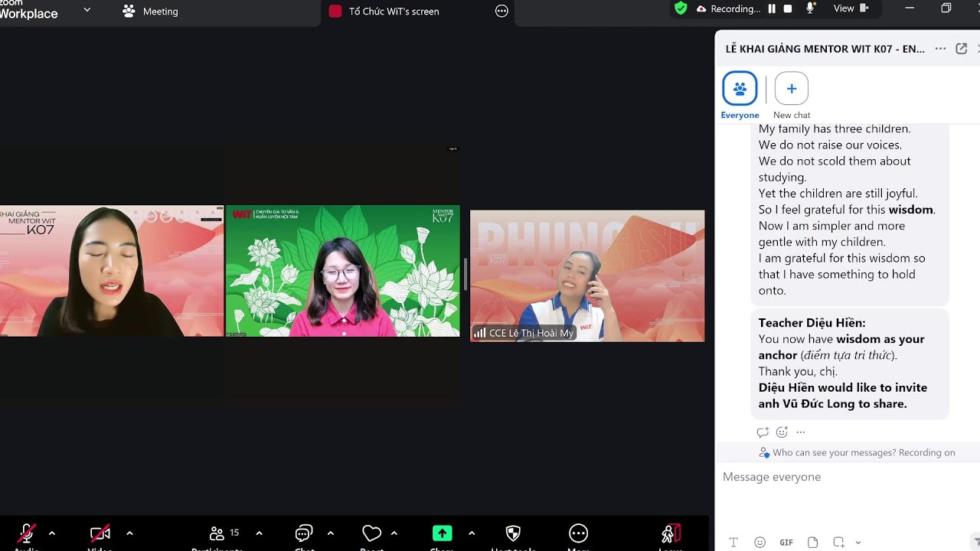Open the text formatting tool
This screenshot has width=980, height=551.
click(733, 543)
